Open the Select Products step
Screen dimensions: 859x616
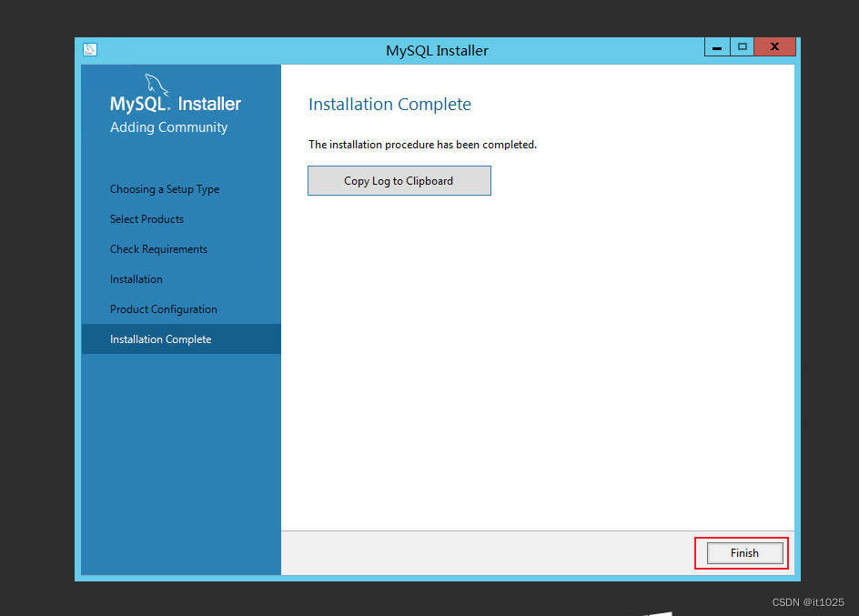coord(147,219)
